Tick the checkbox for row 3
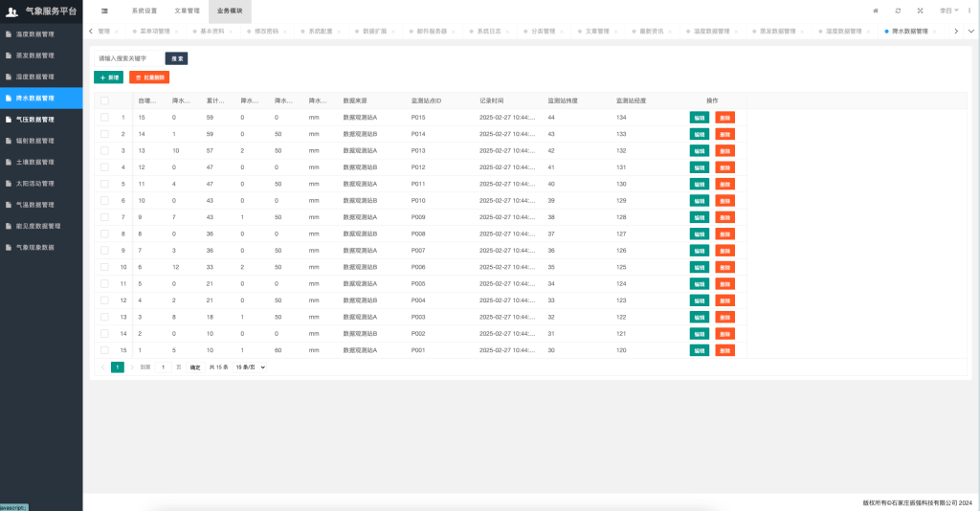The height and width of the screenshot is (511, 980). coord(104,151)
